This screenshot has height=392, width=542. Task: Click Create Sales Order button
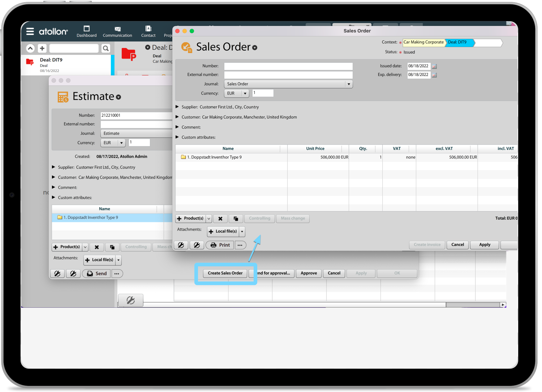[225, 273]
